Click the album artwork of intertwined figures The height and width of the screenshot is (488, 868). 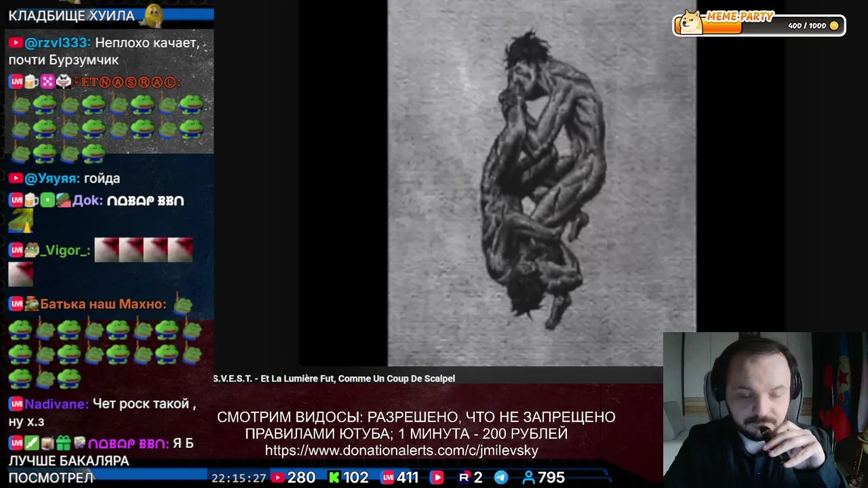point(541,182)
